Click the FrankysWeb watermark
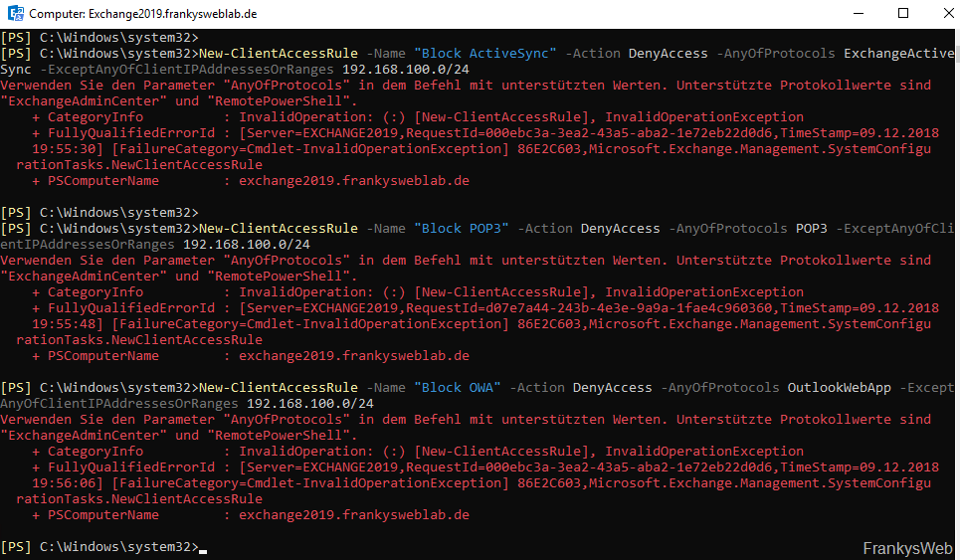The width and height of the screenshot is (960, 560). 907,548
